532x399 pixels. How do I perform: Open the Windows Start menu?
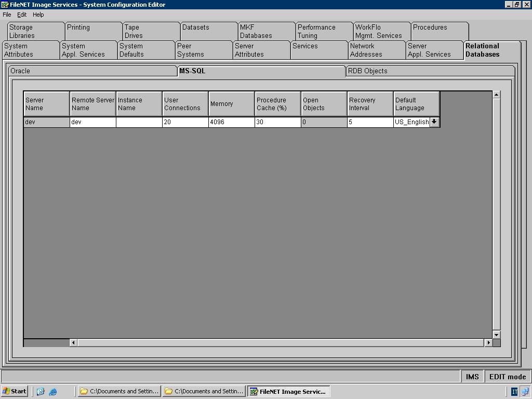click(x=14, y=391)
